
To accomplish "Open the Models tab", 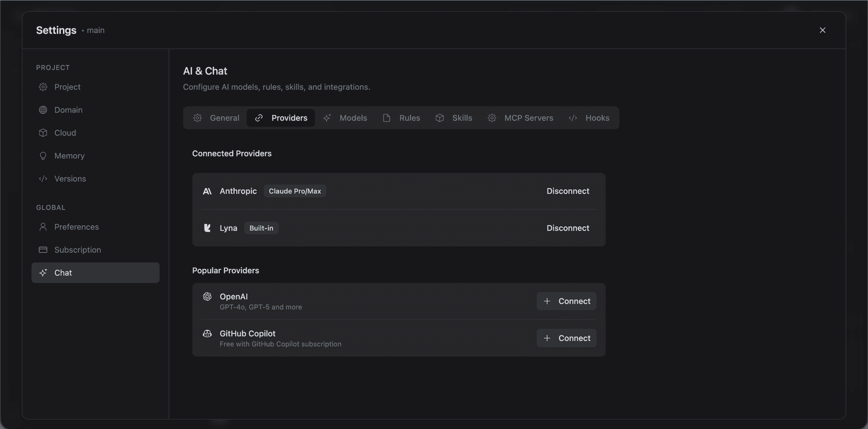I will (x=345, y=118).
